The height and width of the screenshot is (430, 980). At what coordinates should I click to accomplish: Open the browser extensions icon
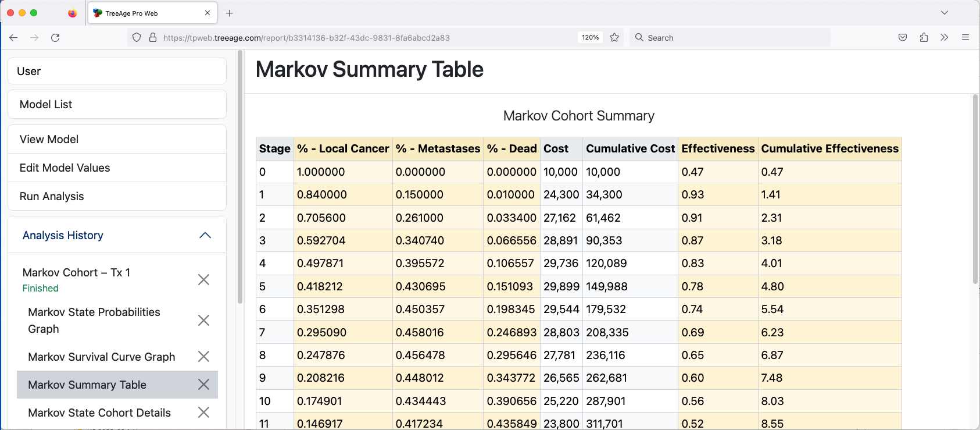point(924,37)
